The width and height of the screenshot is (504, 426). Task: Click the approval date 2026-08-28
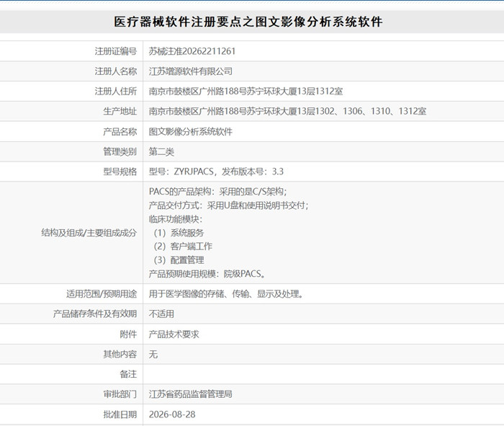[172, 414]
